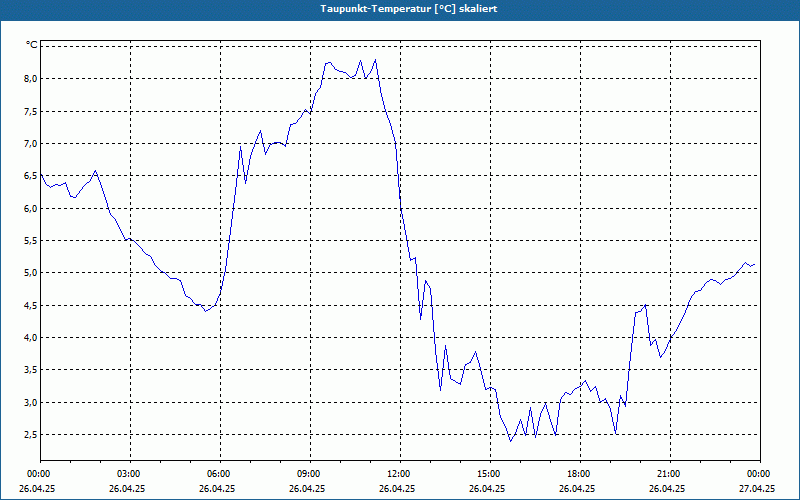Screen dimensions: 800x500
Task: Click the °C unit label on the y-axis
Action: click(32, 45)
